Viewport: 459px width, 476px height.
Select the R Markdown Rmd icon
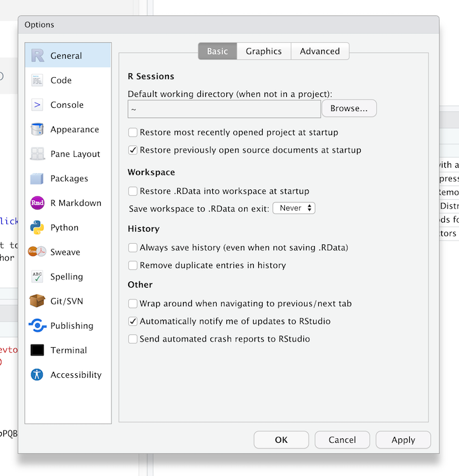[x=38, y=203]
